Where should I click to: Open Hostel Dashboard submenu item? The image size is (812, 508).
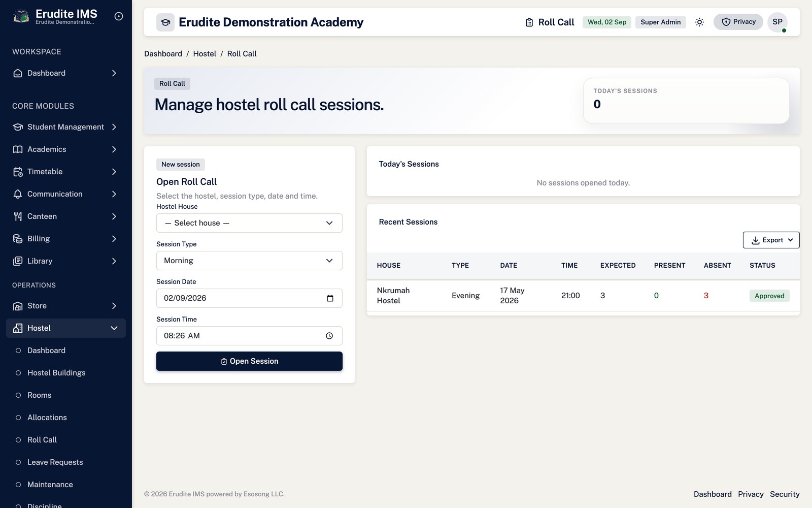(66, 351)
